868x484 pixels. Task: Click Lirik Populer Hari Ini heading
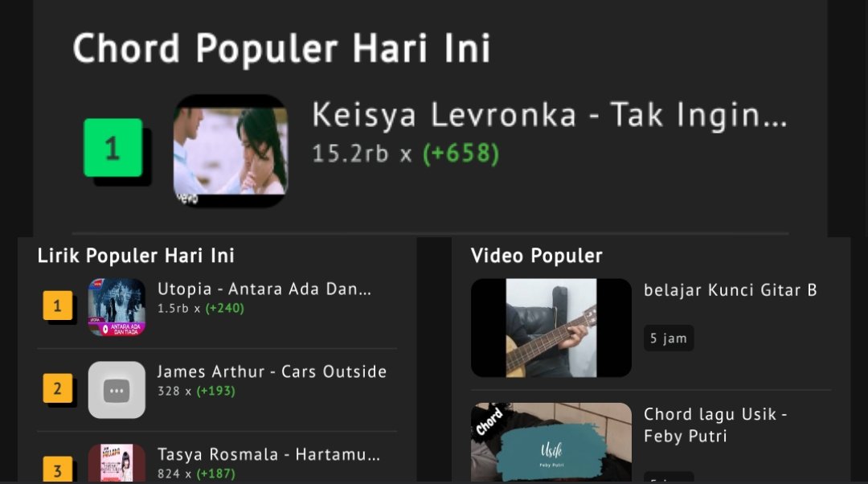coord(136,256)
